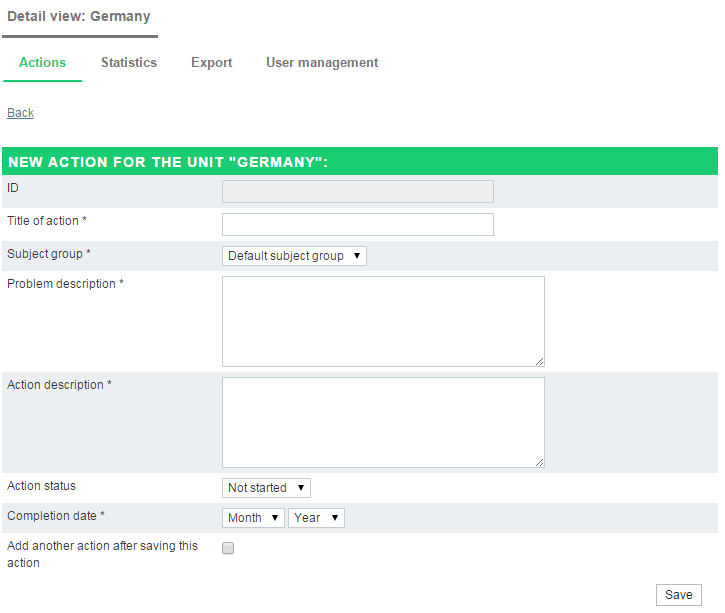Screen dimensions: 725x613
Task: Enable adding another action after saving
Action: (x=228, y=548)
